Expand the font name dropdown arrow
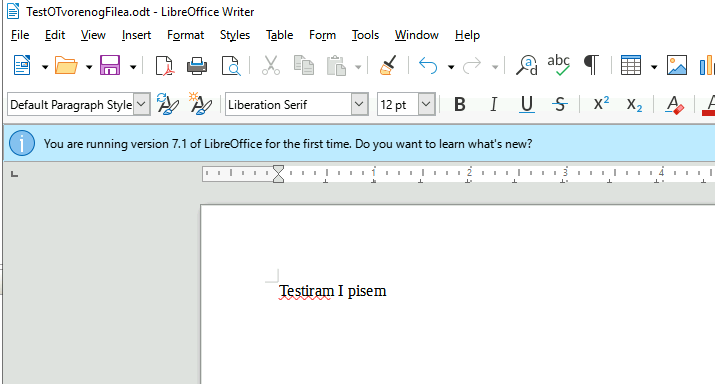The image size is (715, 384). click(360, 105)
